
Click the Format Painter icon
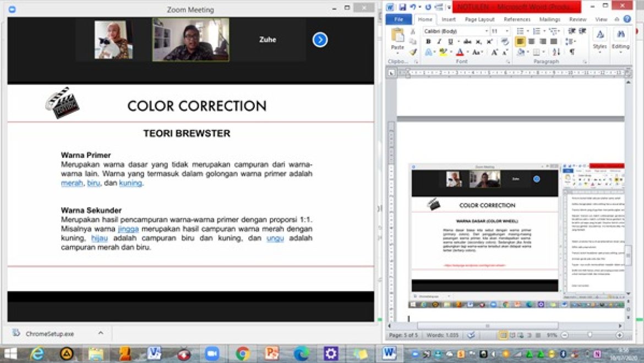point(413,52)
